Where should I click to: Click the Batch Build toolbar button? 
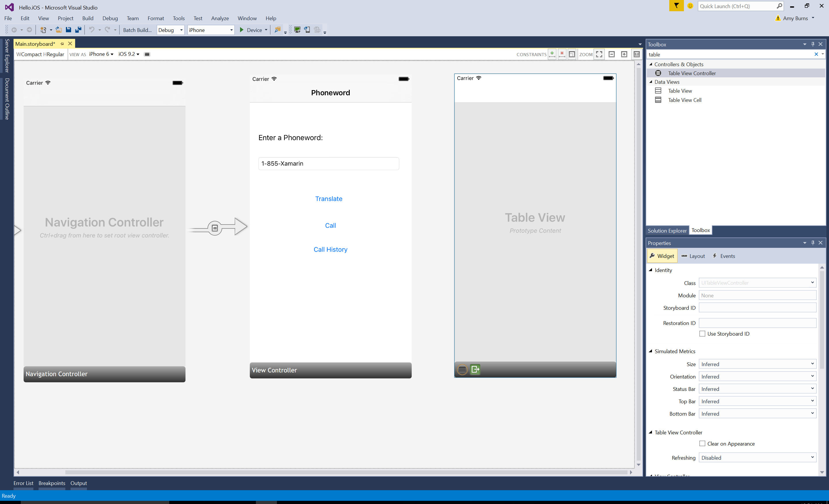coord(137,30)
